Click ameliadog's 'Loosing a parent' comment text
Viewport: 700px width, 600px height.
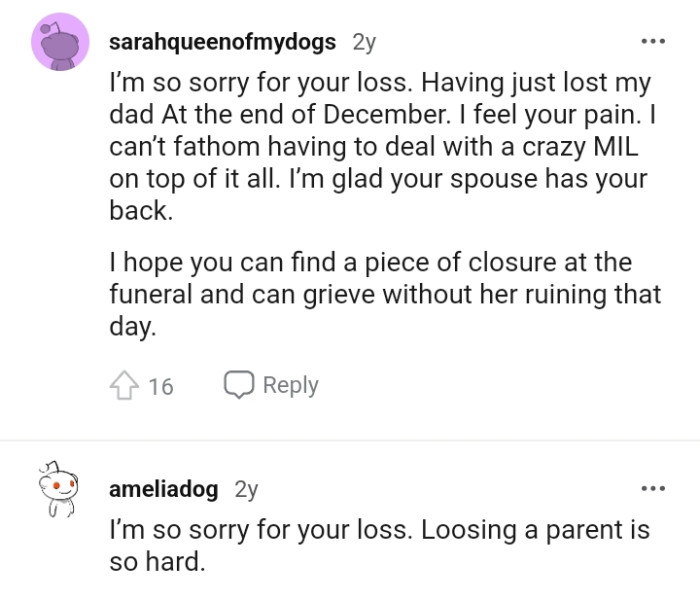[378, 545]
